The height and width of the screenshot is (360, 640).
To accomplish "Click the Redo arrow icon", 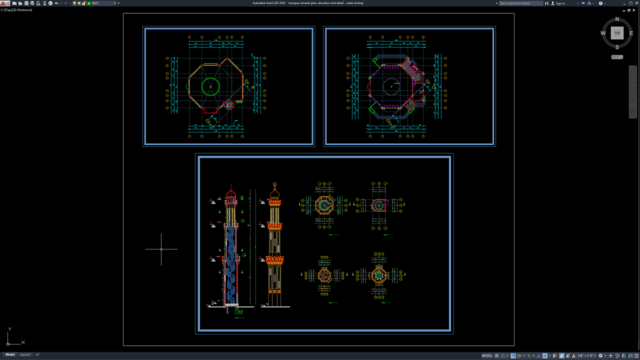I will (x=65, y=3).
